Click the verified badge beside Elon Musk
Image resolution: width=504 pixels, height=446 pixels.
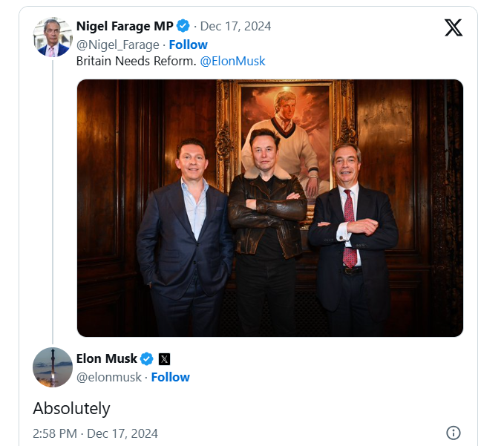[147, 358]
